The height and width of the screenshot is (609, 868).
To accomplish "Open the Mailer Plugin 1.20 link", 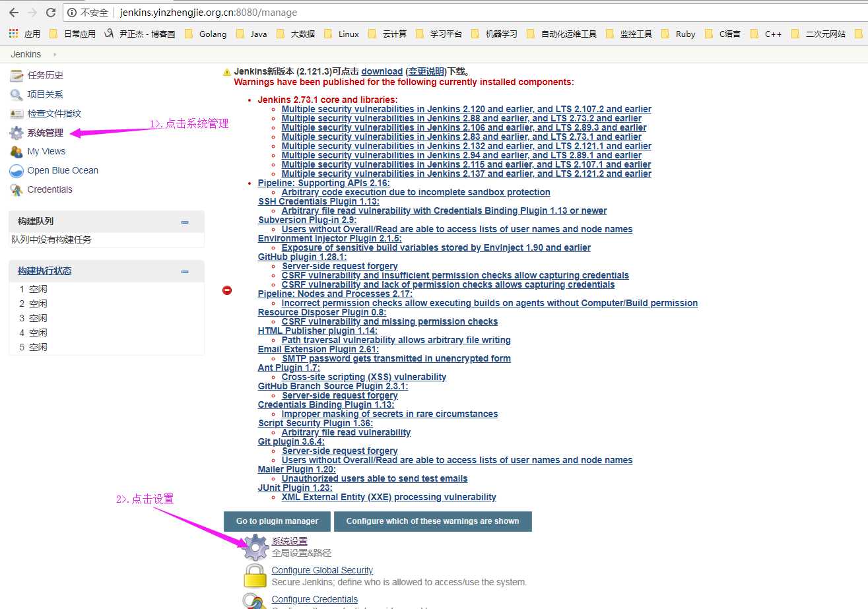I will point(296,469).
